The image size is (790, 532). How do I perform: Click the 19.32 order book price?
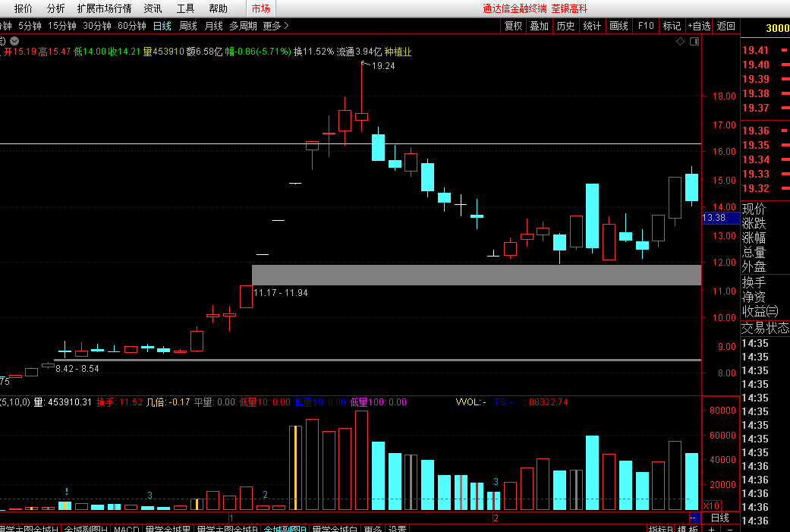click(x=755, y=188)
